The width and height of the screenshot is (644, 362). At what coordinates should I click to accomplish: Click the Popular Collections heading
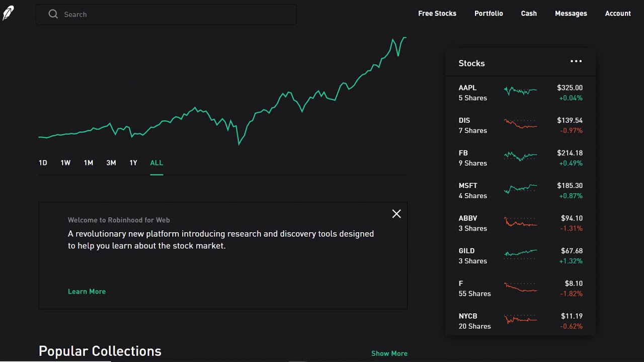[x=100, y=351]
